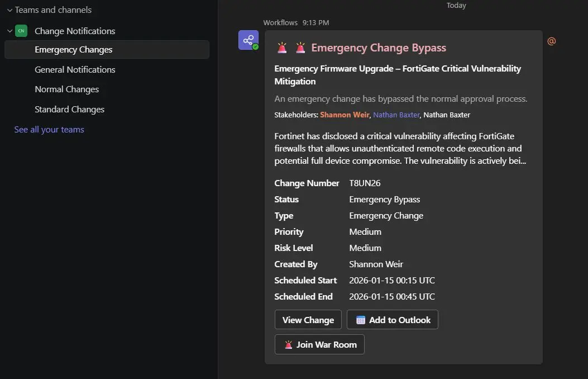The height and width of the screenshot is (379, 588).
Task: Click the green CN team avatar
Action: click(21, 31)
